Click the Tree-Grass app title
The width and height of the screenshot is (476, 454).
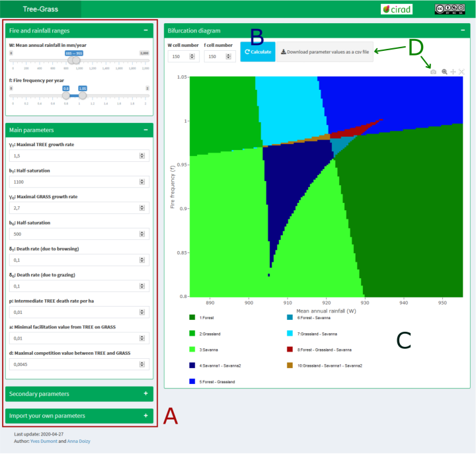(x=40, y=9)
